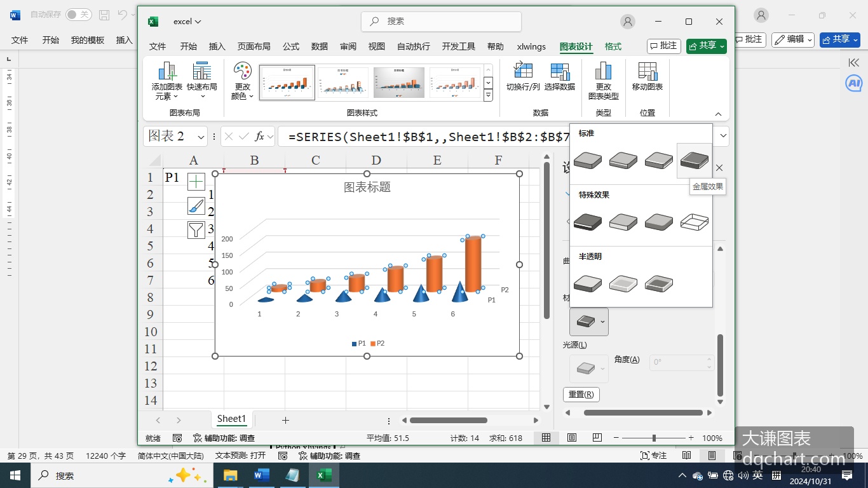Click Word text prediction (文本预测: 打开)
Screen dimensions: 868x488
point(240,456)
